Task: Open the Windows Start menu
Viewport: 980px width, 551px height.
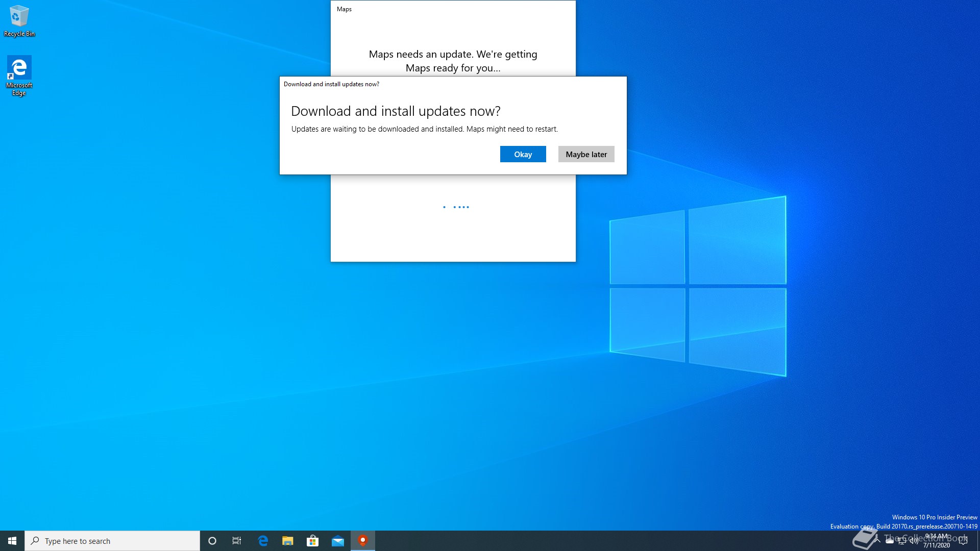Action: [x=12, y=541]
